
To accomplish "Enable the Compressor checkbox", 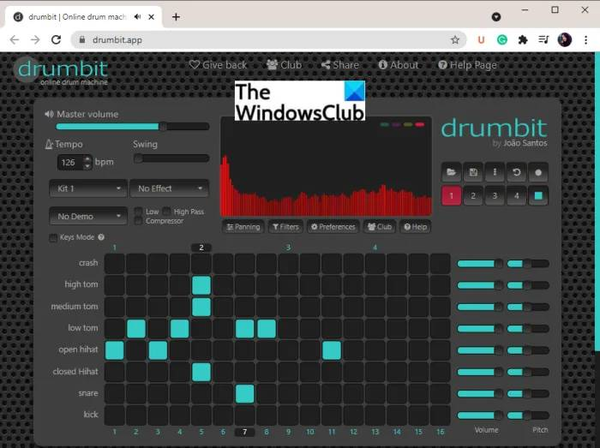I will (x=138, y=221).
